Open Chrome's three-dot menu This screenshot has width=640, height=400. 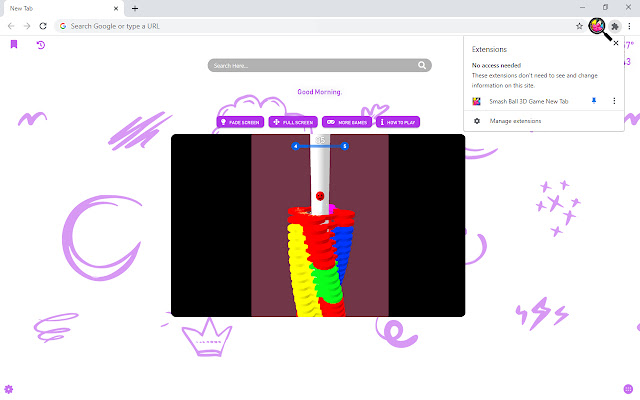(629, 26)
